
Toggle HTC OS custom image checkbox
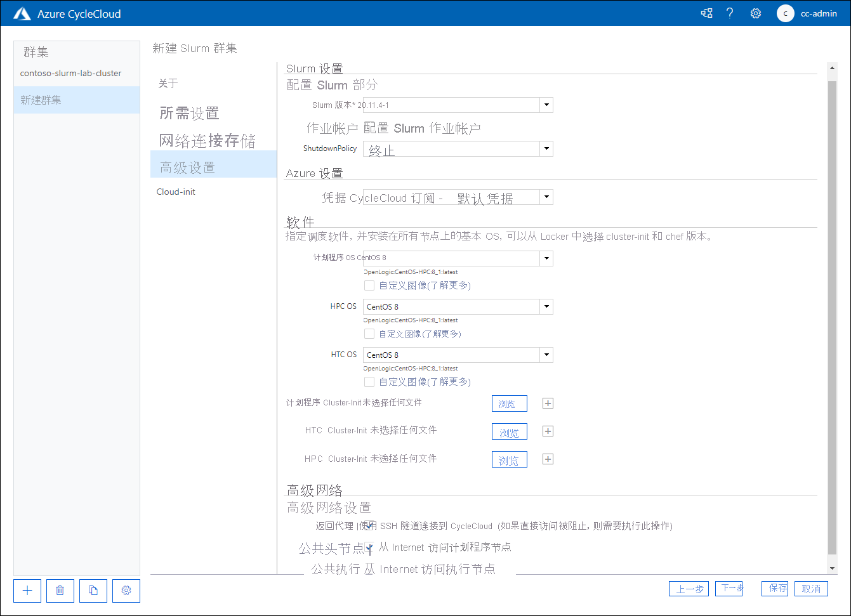coord(369,382)
